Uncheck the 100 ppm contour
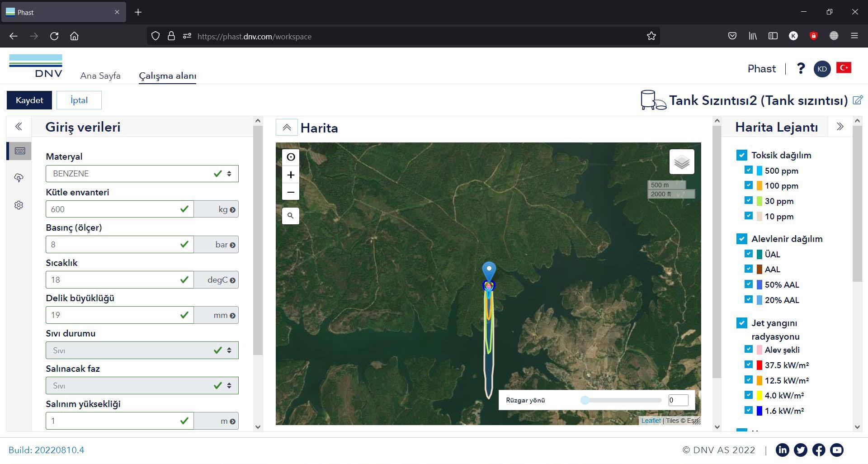Viewport: 868px width, 464px height. pos(749,185)
